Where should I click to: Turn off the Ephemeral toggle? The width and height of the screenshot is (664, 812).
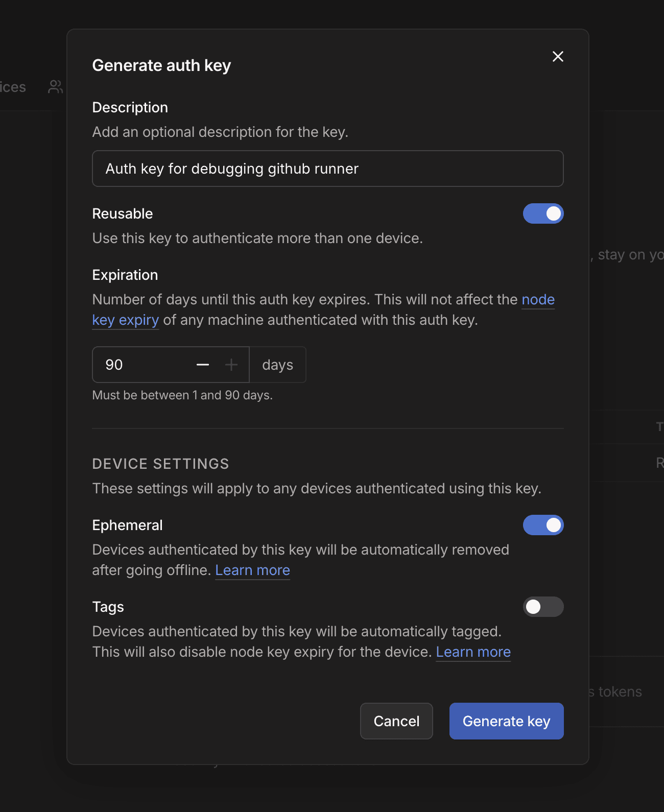coord(543,525)
